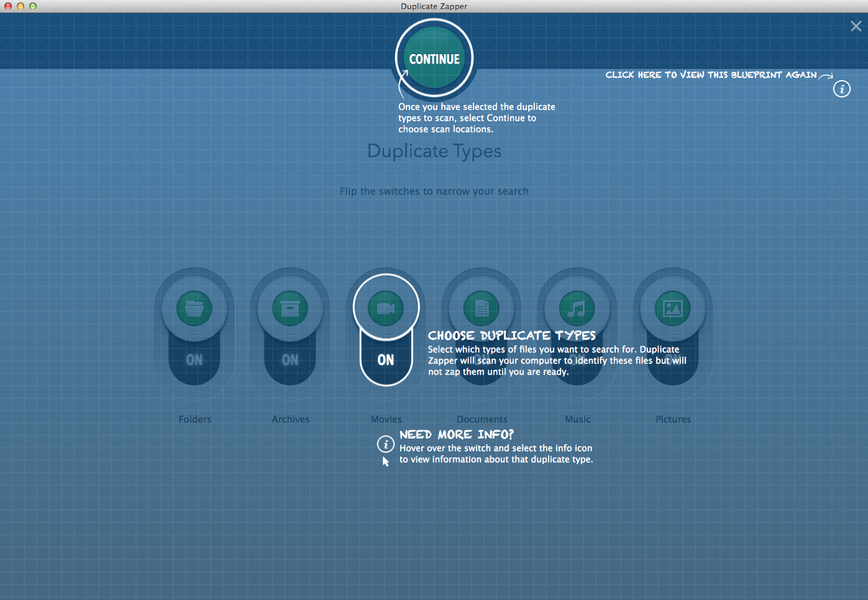Click the "Duplicate Types" heading

[x=434, y=152]
